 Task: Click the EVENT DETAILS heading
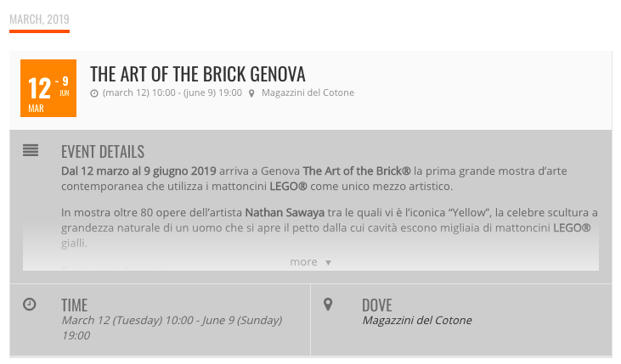pos(103,152)
